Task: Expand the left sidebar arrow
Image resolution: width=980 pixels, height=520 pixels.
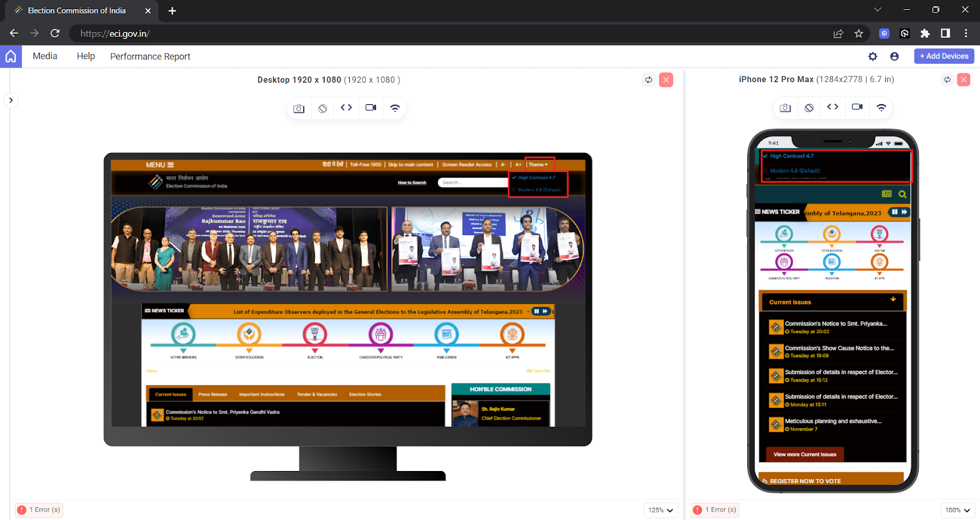Action: pyautogui.click(x=11, y=100)
